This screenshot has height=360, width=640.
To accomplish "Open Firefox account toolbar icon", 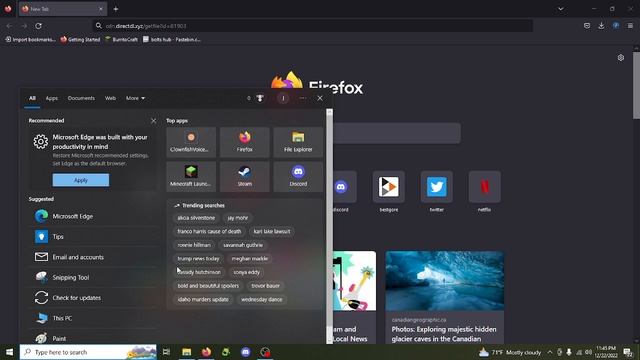I will [x=616, y=26].
